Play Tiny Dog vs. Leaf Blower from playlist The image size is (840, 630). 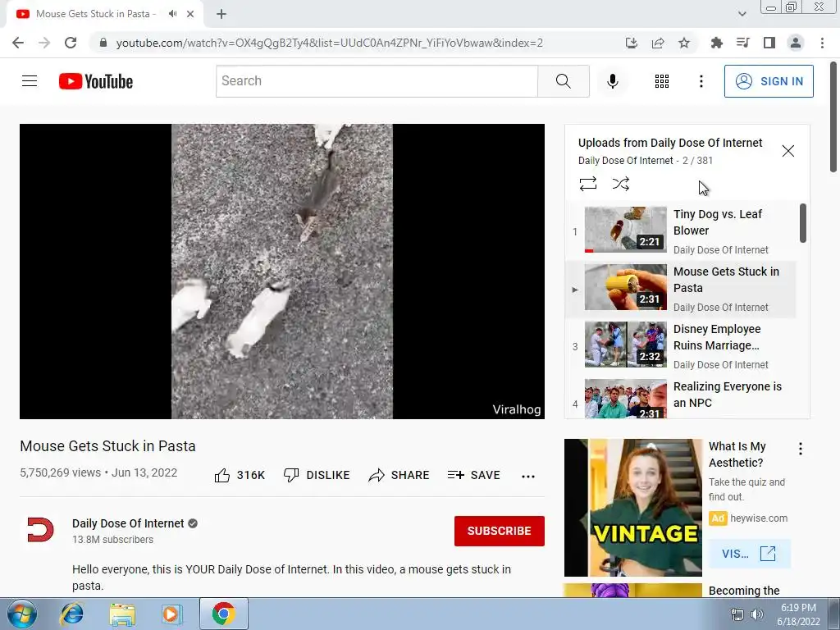680,231
